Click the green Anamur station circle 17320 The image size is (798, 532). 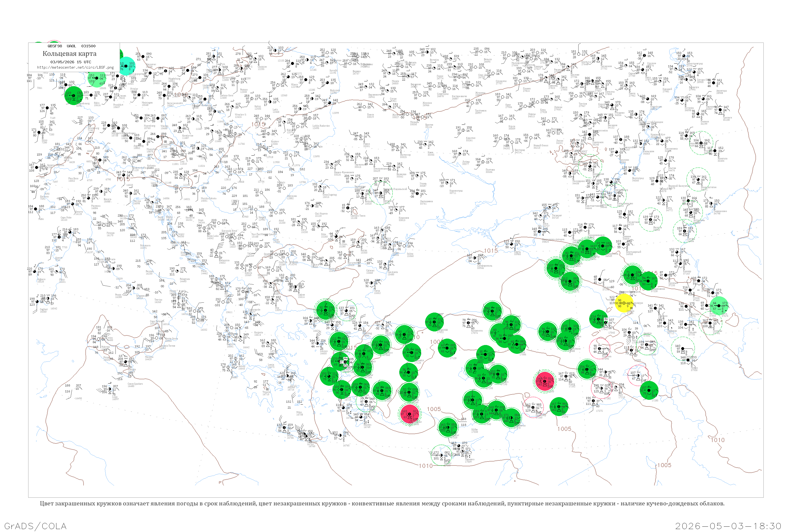(x=448, y=427)
